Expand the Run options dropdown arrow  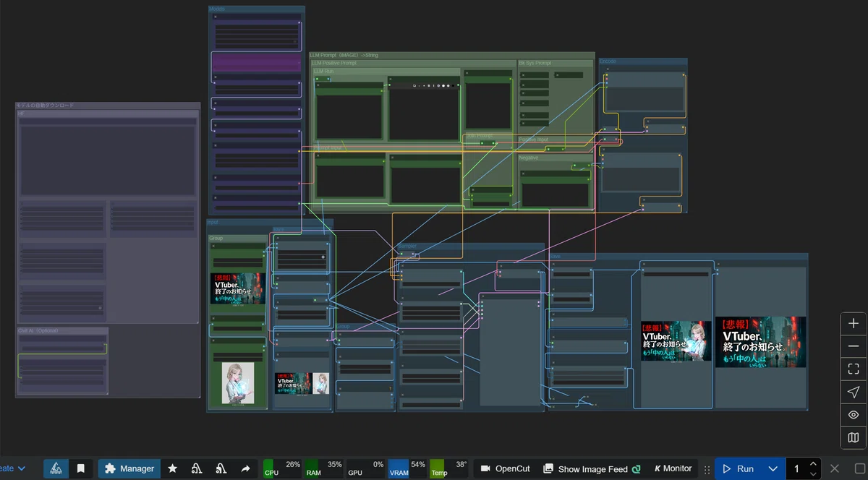coord(773,468)
